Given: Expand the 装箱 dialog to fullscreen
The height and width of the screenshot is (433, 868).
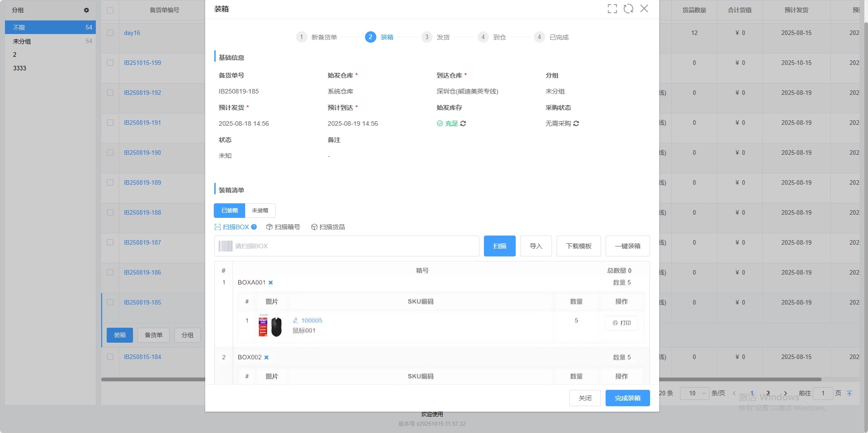Looking at the screenshot, I should (x=612, y=9).
